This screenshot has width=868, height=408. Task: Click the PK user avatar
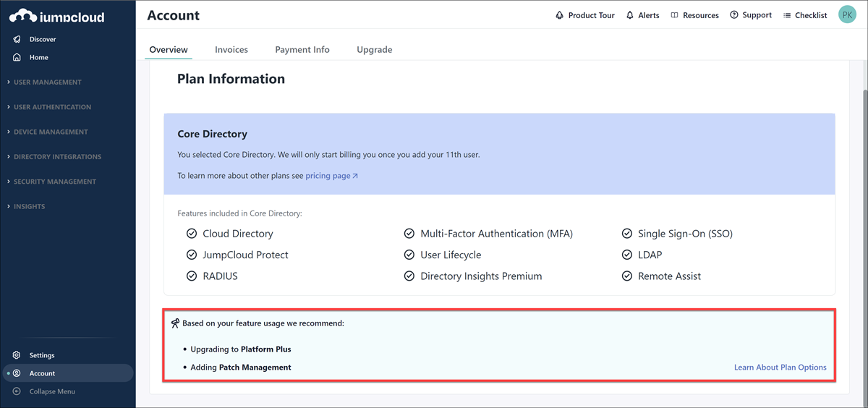[x=847, y=14]
